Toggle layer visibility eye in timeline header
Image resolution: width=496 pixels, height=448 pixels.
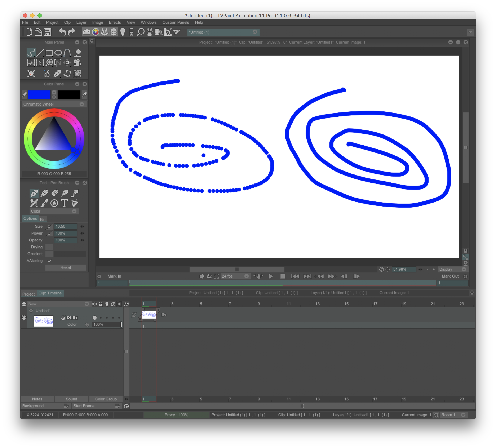(x=94, y=304)
